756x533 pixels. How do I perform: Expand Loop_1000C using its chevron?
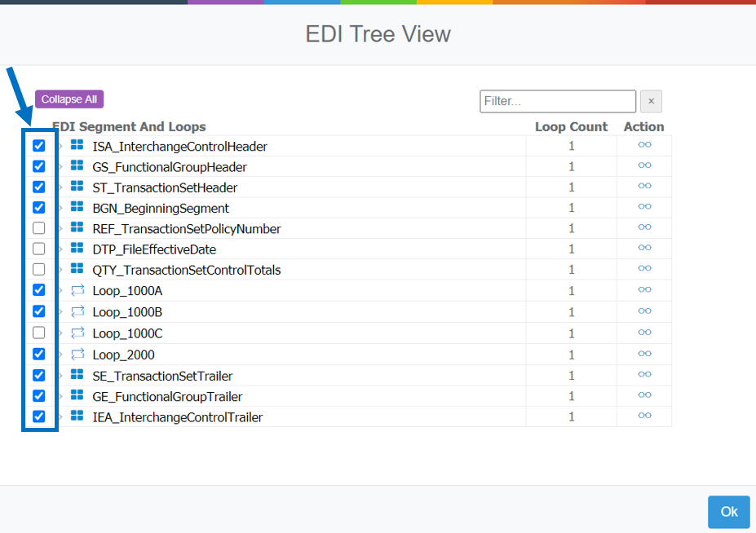59,332
